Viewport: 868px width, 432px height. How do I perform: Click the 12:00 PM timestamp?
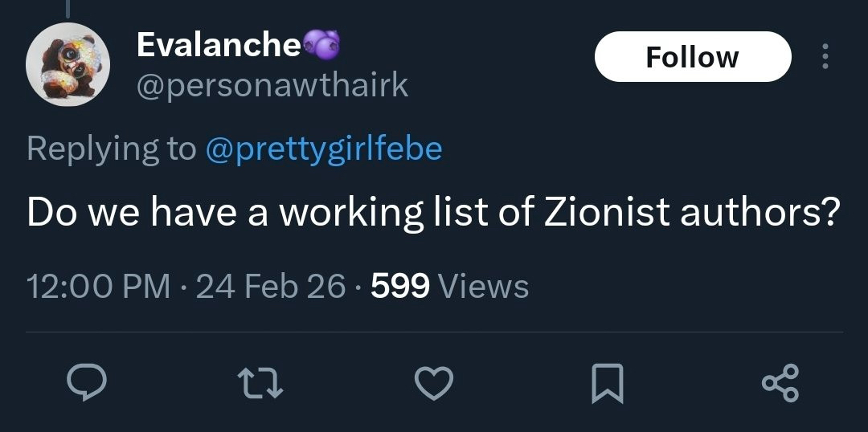(x=98, y=286)
